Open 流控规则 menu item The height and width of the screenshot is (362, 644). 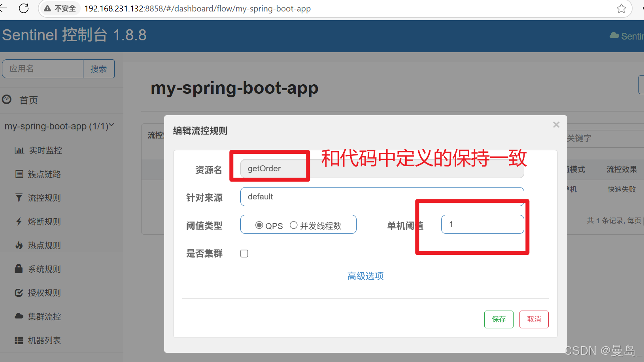[44, 198]
